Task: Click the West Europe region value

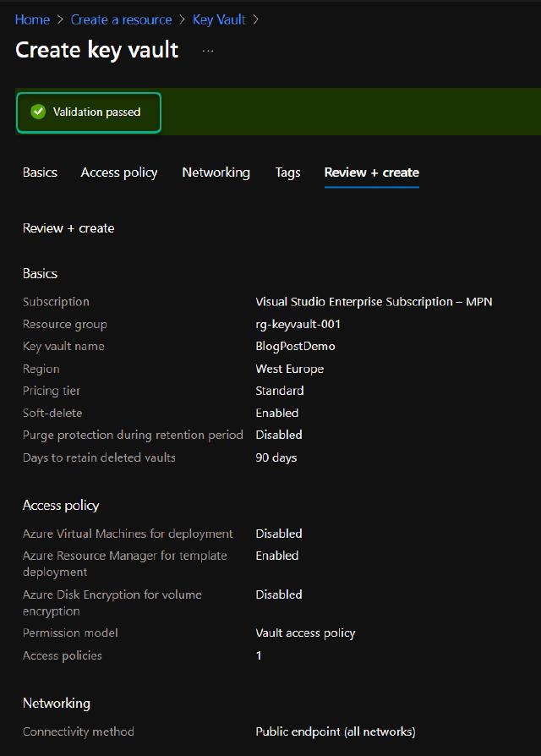Action: click(x=289, y=369)
